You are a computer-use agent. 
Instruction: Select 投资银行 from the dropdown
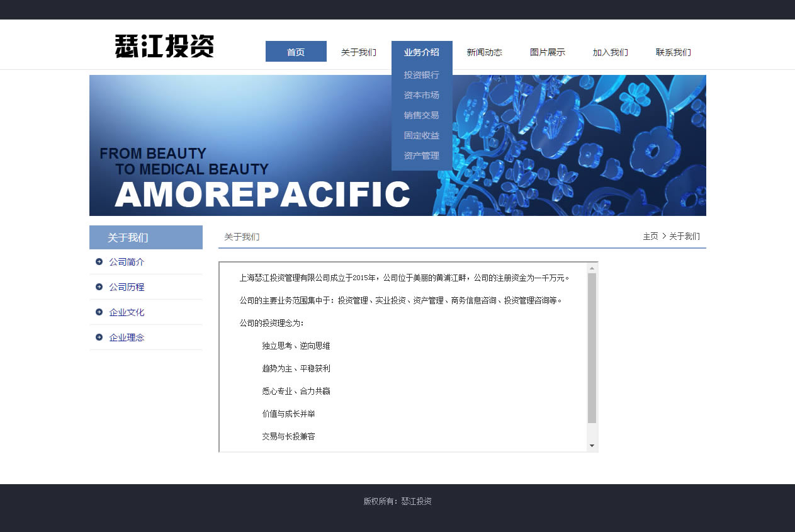422,75
